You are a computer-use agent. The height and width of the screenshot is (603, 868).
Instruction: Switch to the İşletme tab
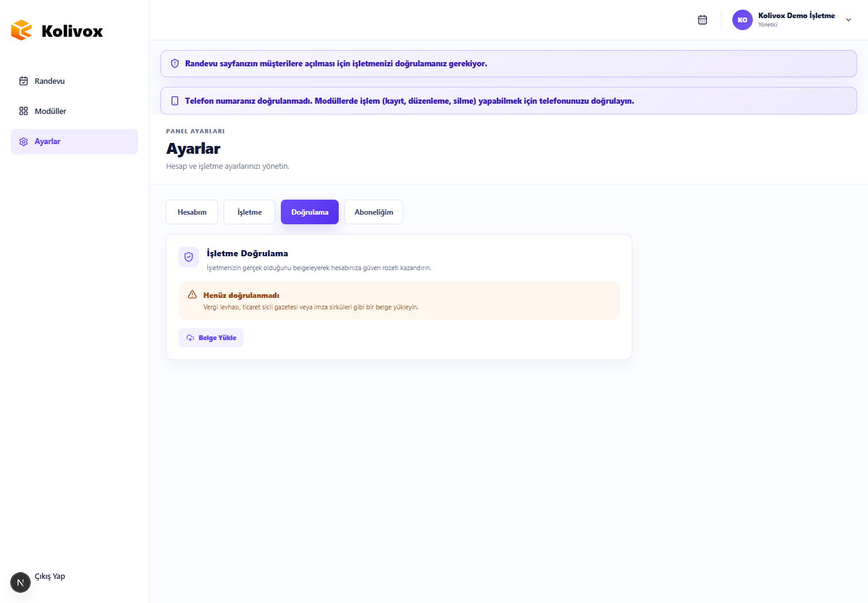pyautogui.click(x=250, y=212)
